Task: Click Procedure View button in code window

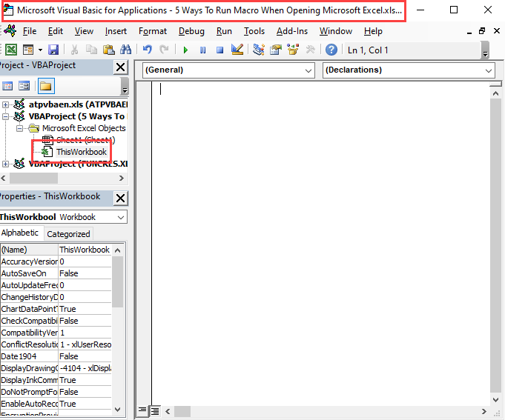Action: 142,410
